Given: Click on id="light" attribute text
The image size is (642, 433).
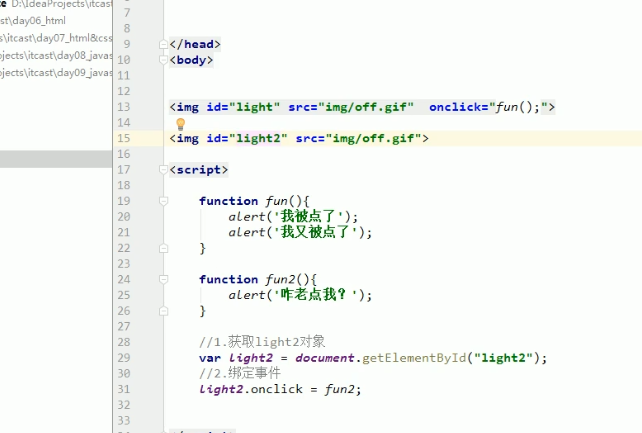Looking at the screenshot, I should pos(243,107).
